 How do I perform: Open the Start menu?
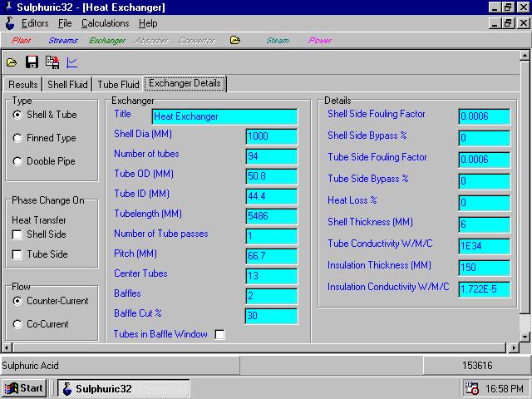(x=24, y=388)
